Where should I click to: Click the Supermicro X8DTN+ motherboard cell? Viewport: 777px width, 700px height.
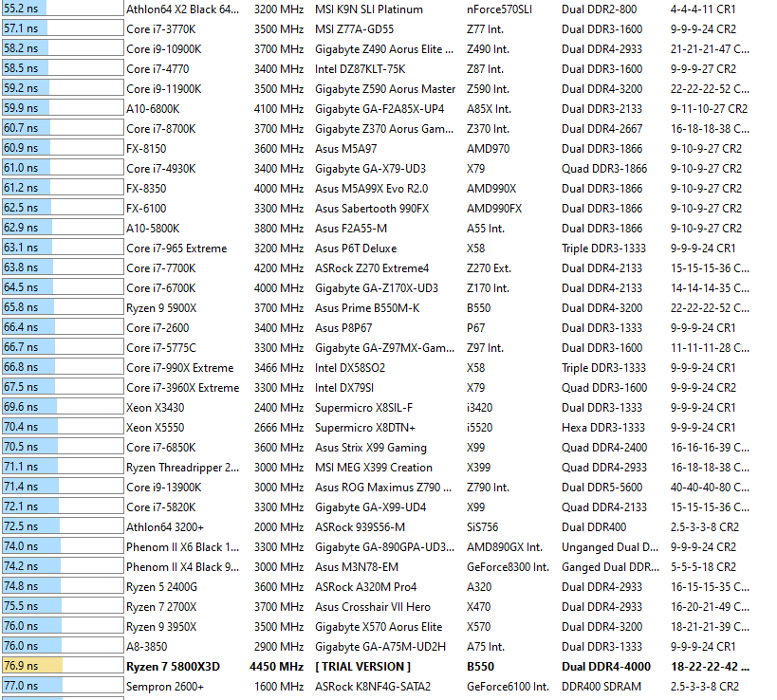coord(365,428)
